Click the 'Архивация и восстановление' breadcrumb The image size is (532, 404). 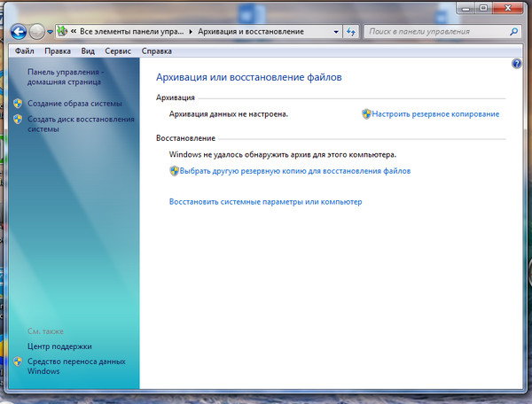click(251, 32)
